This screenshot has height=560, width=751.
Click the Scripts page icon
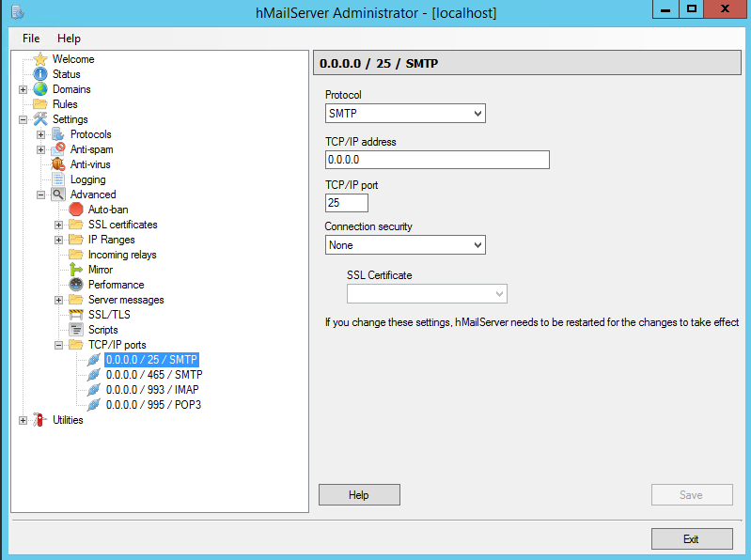tap(76, 330)
